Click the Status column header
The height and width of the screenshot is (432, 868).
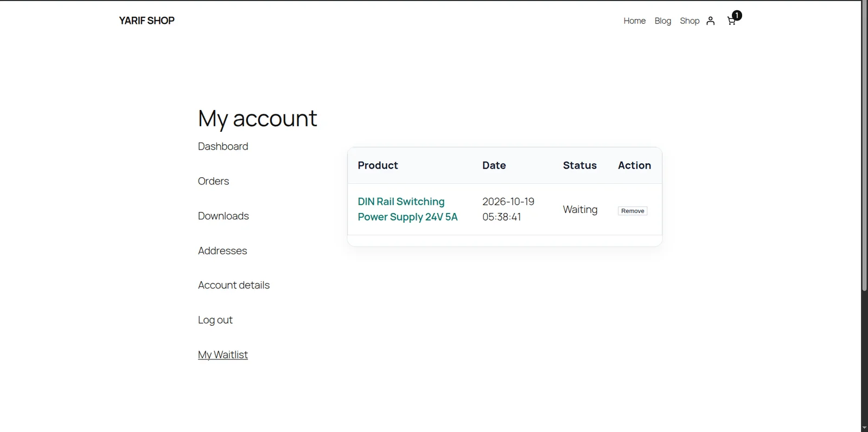(580, 165)
